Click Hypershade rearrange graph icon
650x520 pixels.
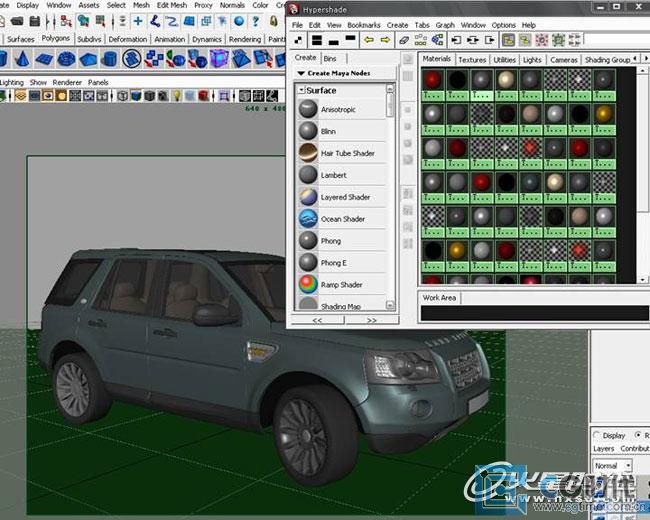[x=420, y=40]
